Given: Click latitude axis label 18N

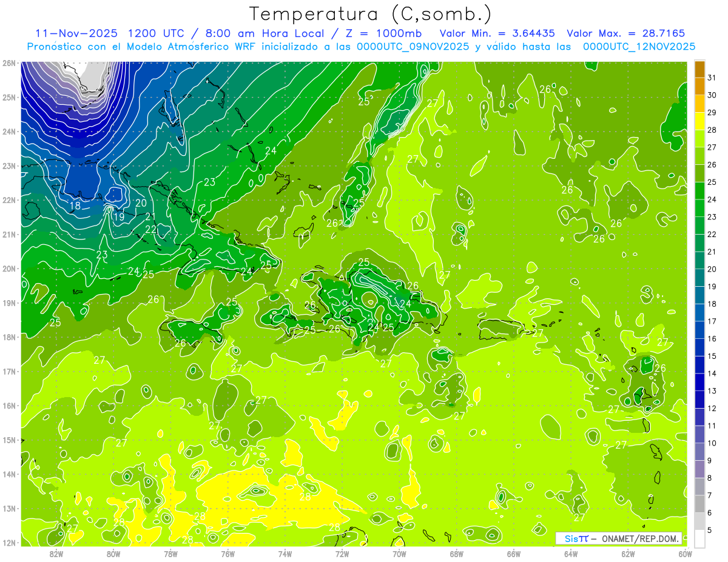Looking at the screenshot, I should pos(9,337).
